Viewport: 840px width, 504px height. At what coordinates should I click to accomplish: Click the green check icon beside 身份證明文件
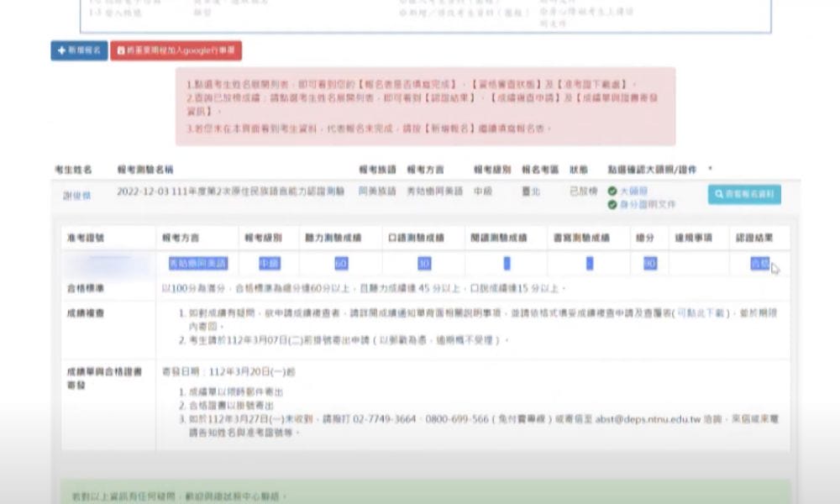612,204
